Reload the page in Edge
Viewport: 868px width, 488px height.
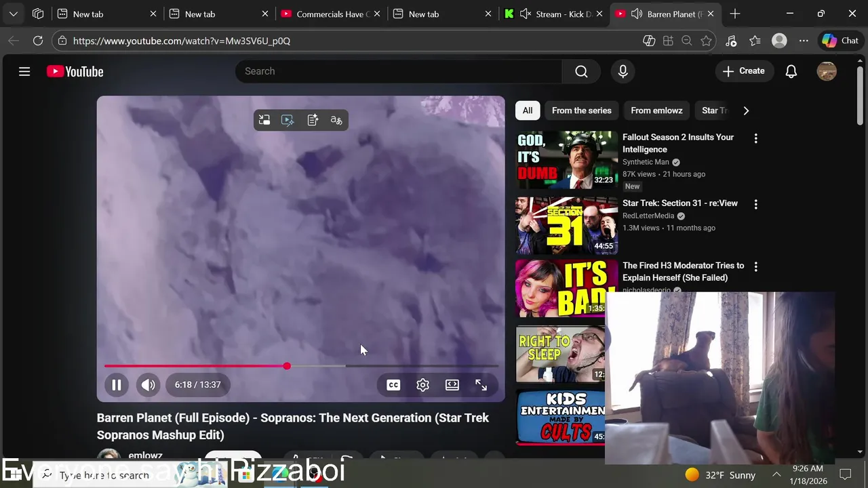[38, 41]
